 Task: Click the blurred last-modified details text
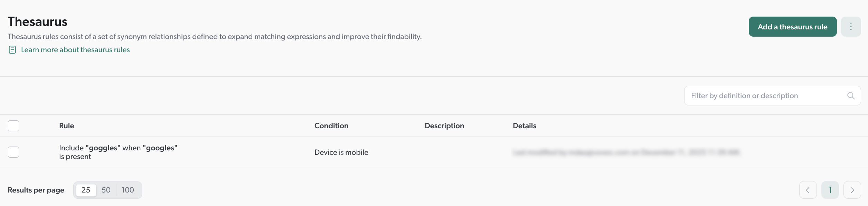tap(625, 152)
